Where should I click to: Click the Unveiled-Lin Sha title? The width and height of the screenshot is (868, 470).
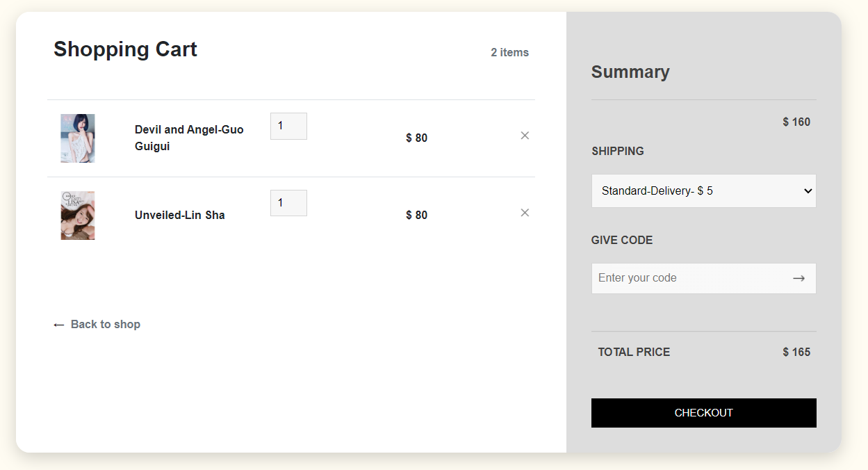[180, 215]
